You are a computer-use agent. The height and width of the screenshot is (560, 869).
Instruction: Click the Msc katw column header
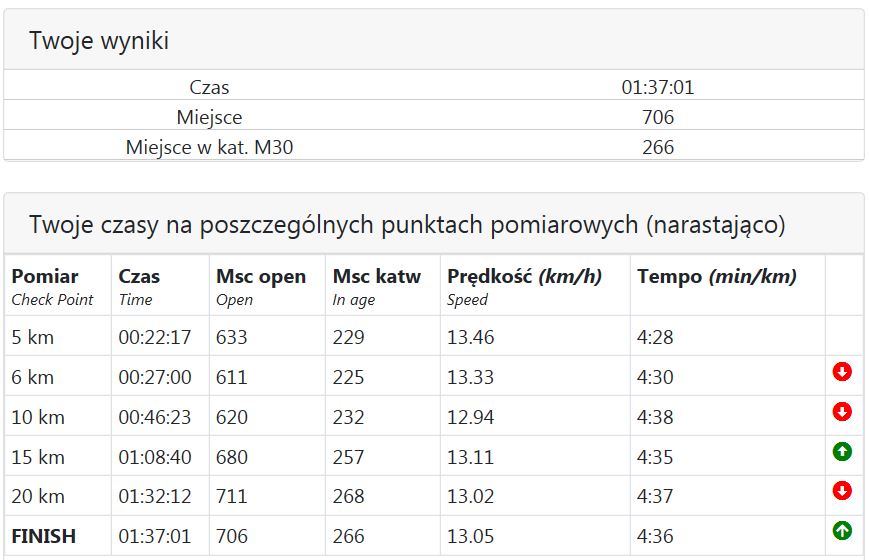[x=377, y=277]
